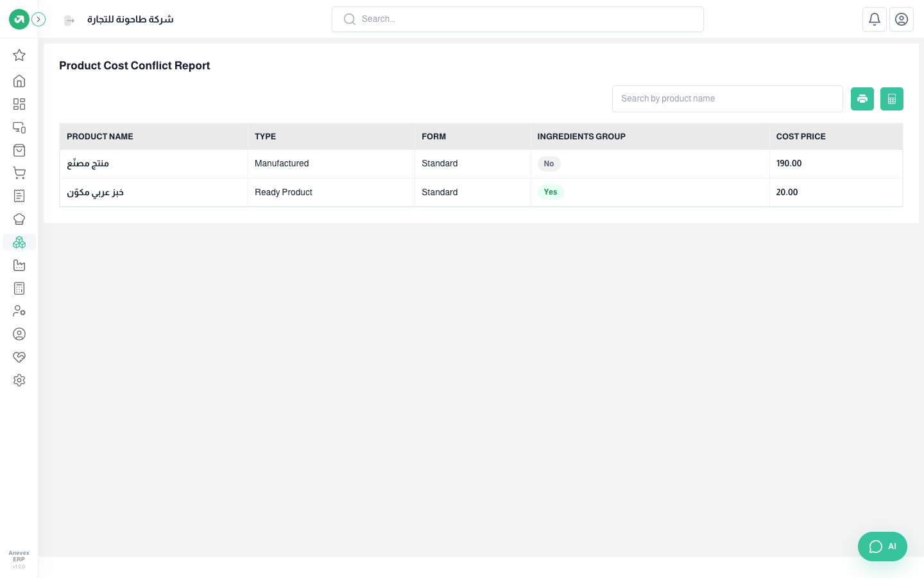
Task: Open the shopping cart purchases icon
Action: click(19, 173)
